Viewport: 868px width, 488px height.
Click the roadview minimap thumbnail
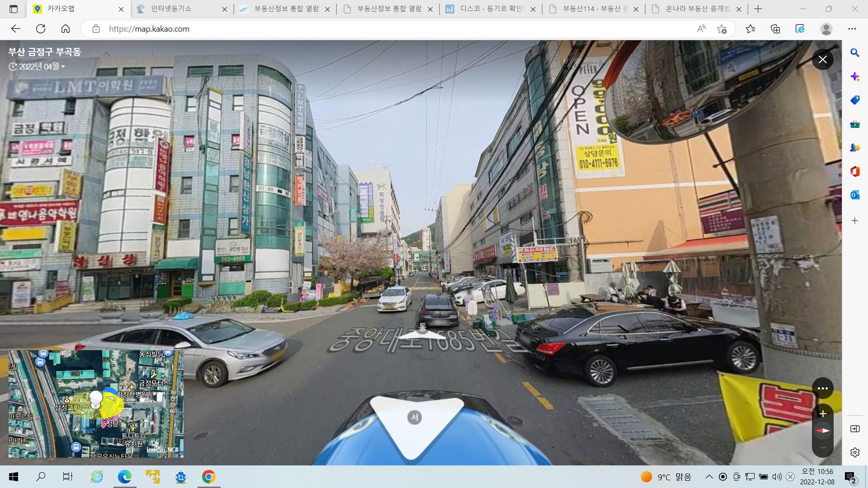[x=96, y=404]
